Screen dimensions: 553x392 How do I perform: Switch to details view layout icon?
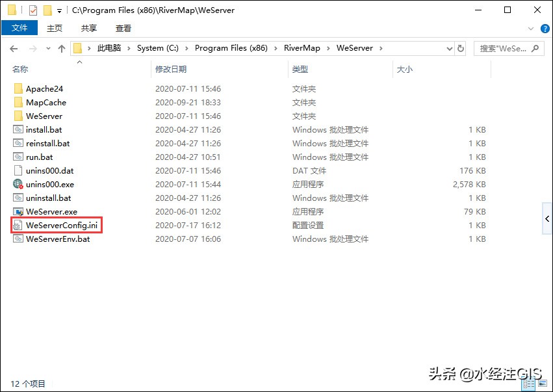(x=529, y=384)
